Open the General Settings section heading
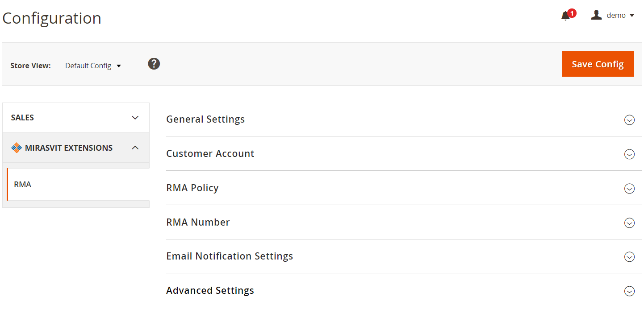Screen dimensions: 644x309 pos(205,119)
